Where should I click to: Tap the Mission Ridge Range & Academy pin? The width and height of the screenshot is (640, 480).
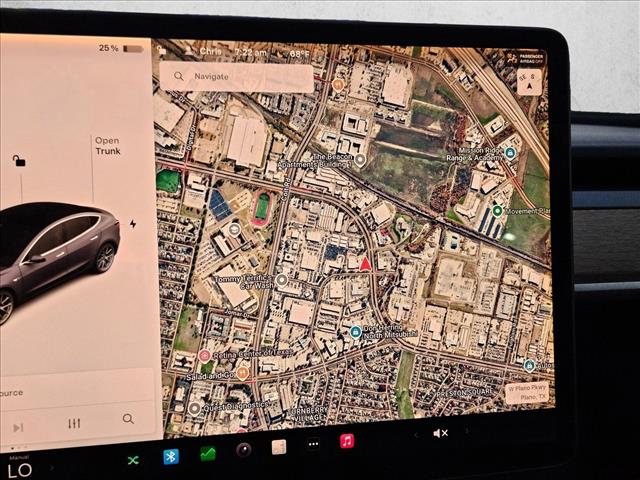click(x=510, y=153)
